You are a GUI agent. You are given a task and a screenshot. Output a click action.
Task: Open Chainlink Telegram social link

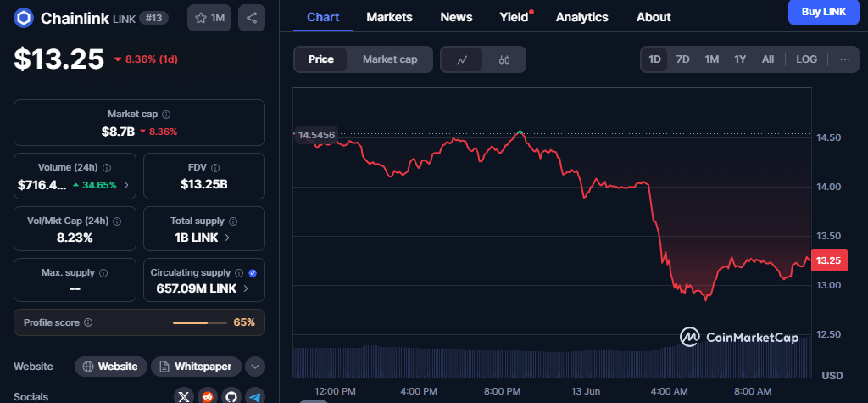[254, 396]
